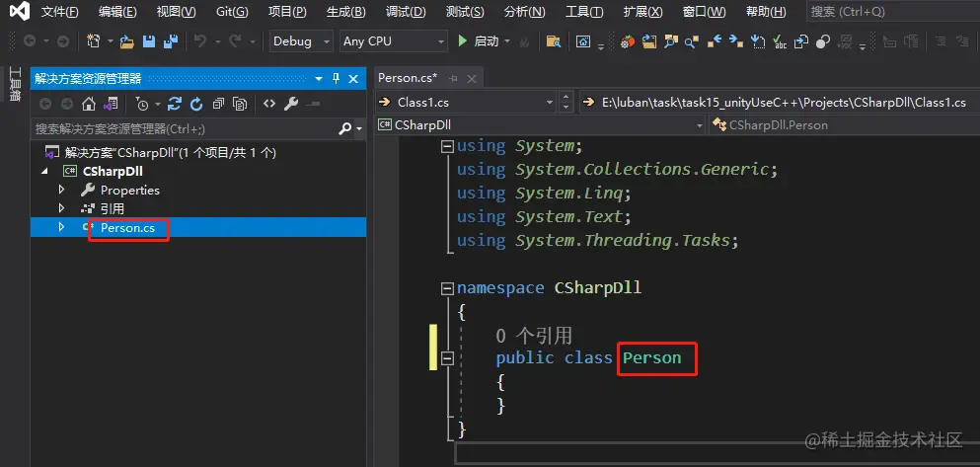Open the Solution Explorer search options dropdown
Image resolution: width=980 pixels, height=467 pixels.
point(359,128)
